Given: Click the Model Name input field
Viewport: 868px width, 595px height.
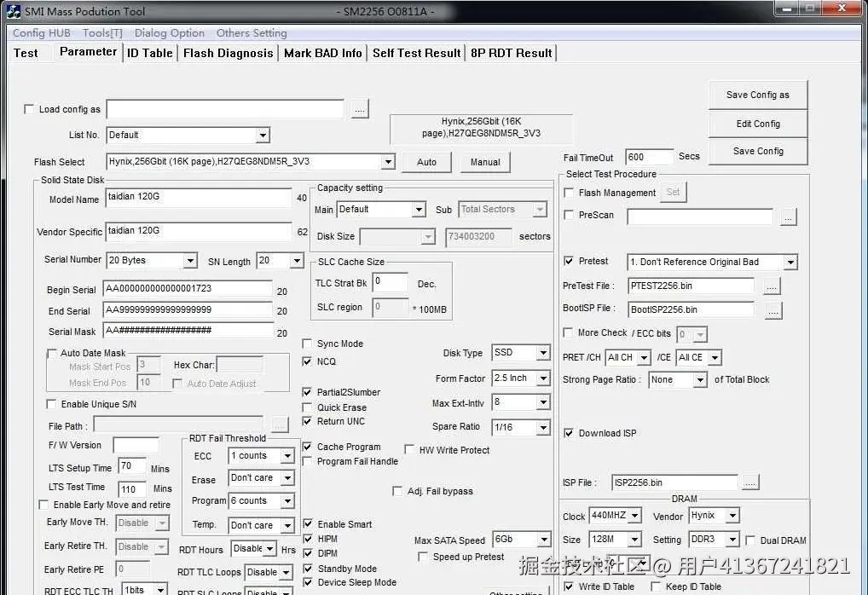Looking at the screenshot, I should [198, 198].
